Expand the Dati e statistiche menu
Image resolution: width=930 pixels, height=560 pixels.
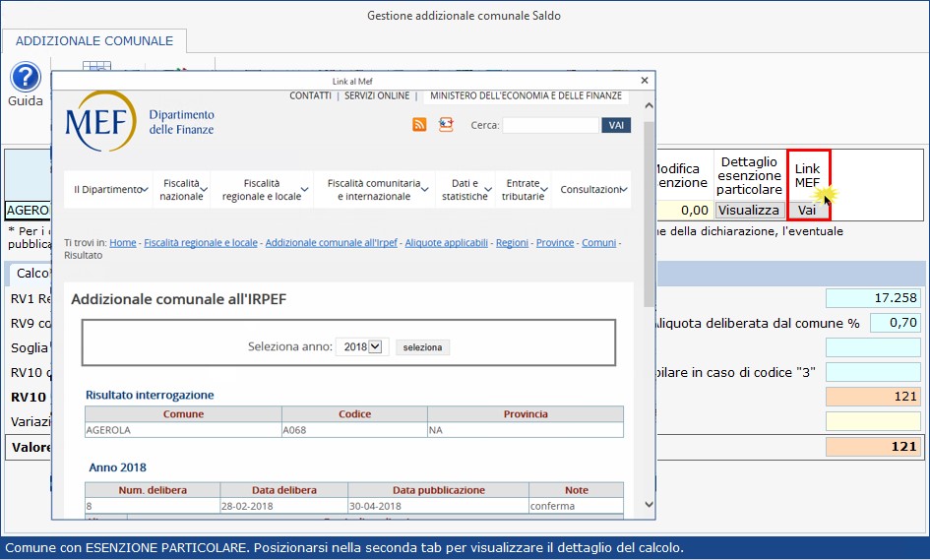(465, 190)
